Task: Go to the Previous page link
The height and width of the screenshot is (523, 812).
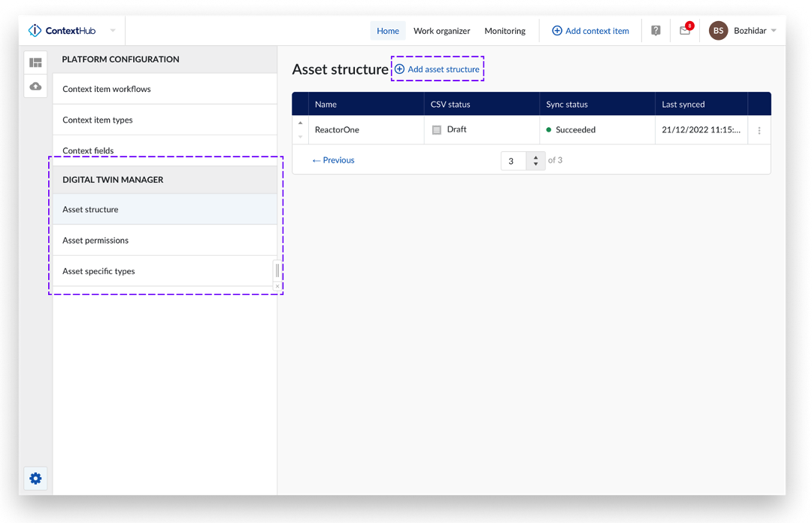Action: coord(333,160)
